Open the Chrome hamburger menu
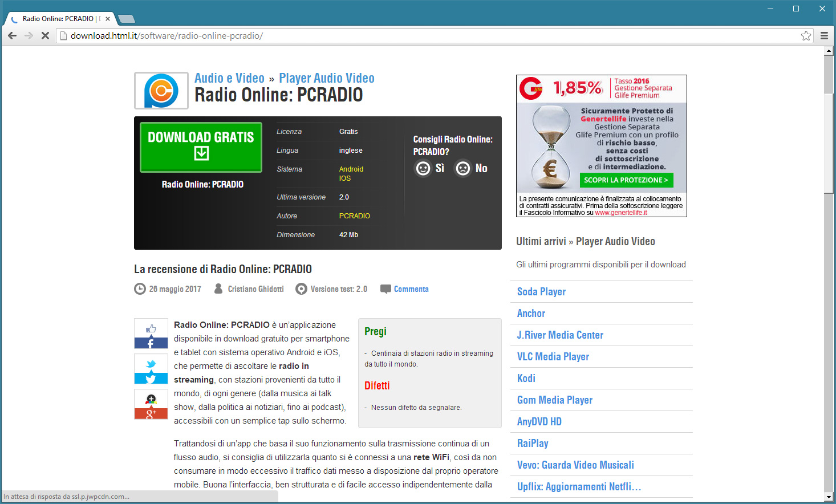This screenshot has width=836, height=504. [x=824, y=36]
